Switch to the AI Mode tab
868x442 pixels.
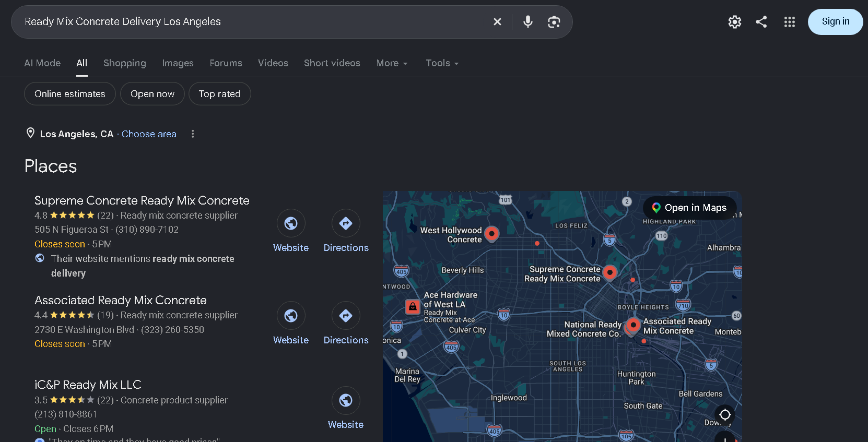pyautogui.click(x=42, y=63)
